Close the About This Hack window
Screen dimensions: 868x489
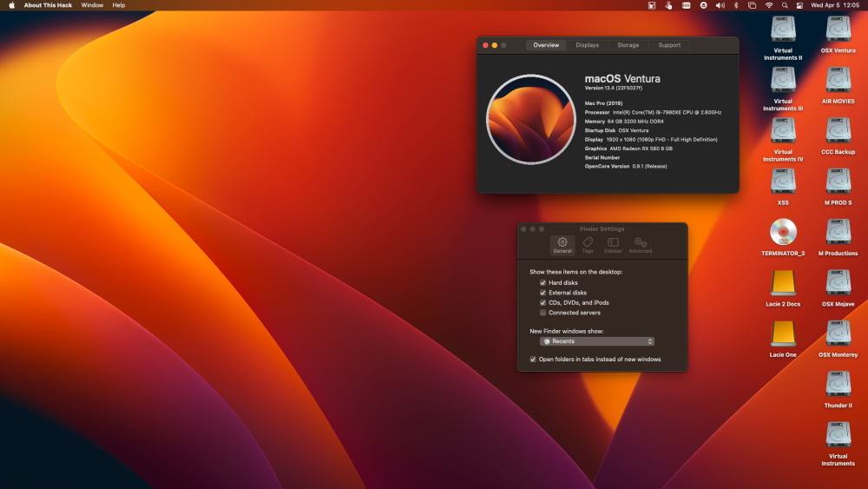point(485,45)
